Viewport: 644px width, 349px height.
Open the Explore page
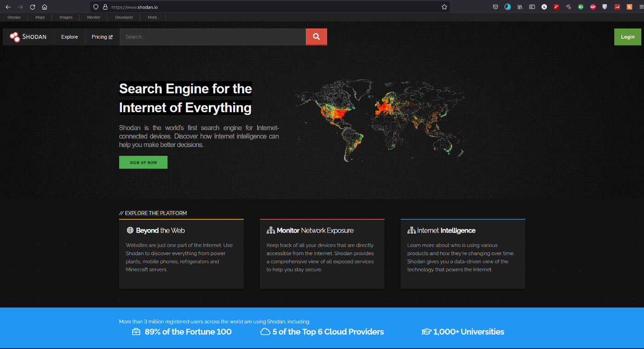69,37
